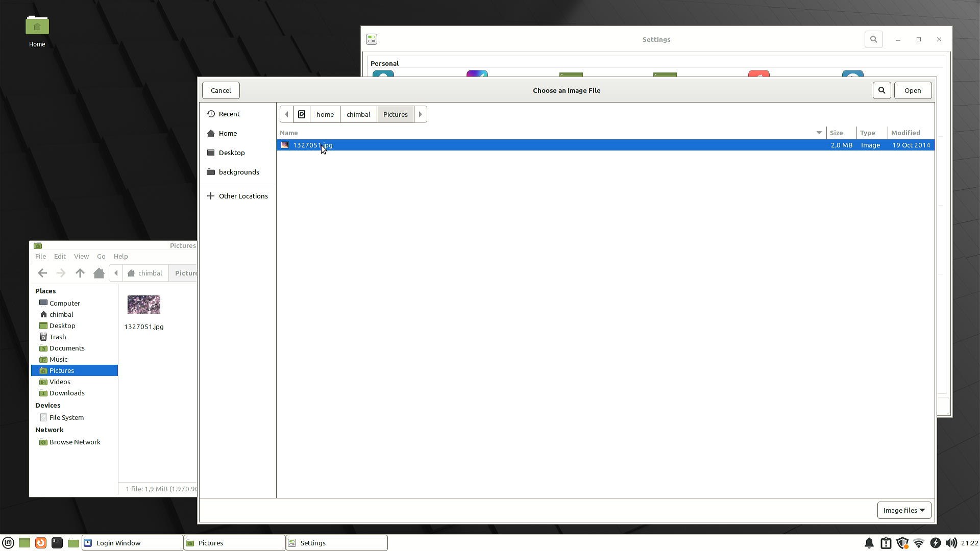Expand the Image files filter dropdown
The width and height of the screenshot is (980, 551).
point(904,510)
